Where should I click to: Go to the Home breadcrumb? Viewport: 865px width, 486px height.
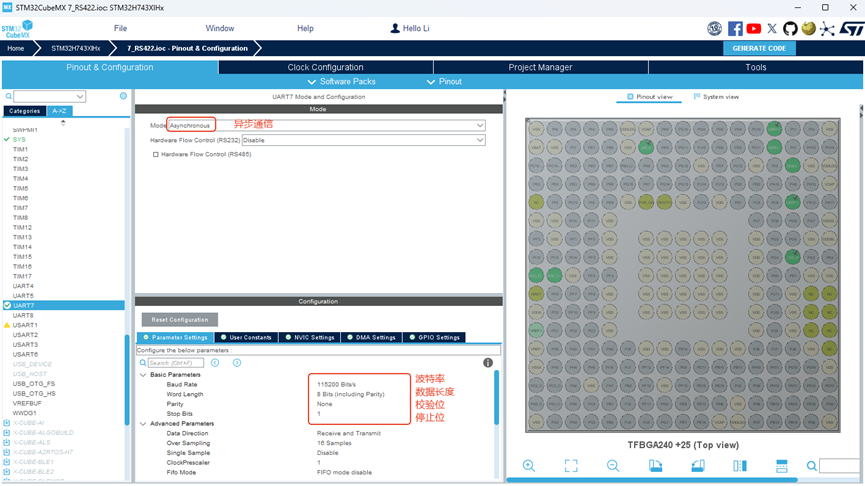(x=15, y=49)
